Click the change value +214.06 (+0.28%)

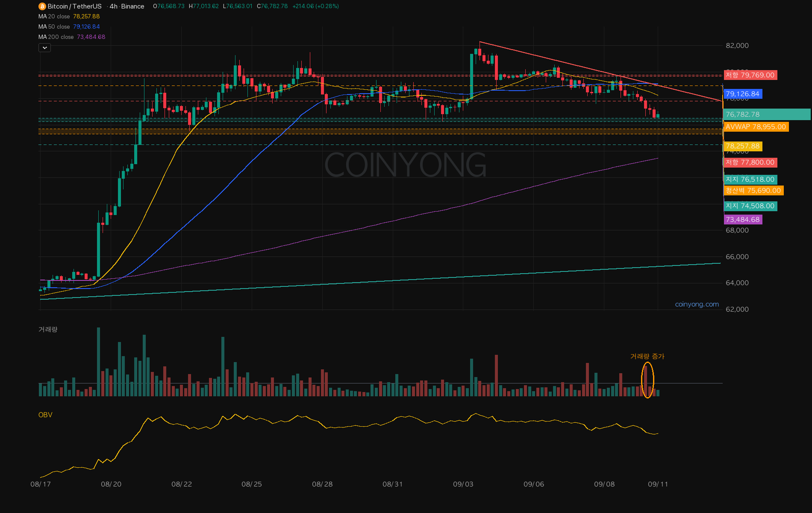[x=315, y=6]
